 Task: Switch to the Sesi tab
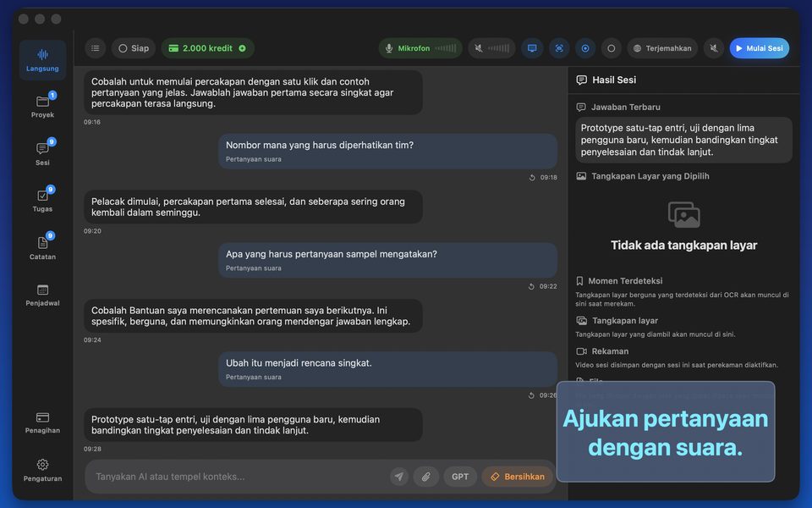click(42, 153)
